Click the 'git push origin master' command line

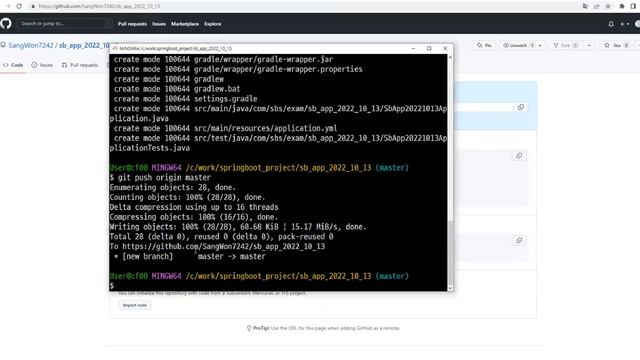pos(160,178)
